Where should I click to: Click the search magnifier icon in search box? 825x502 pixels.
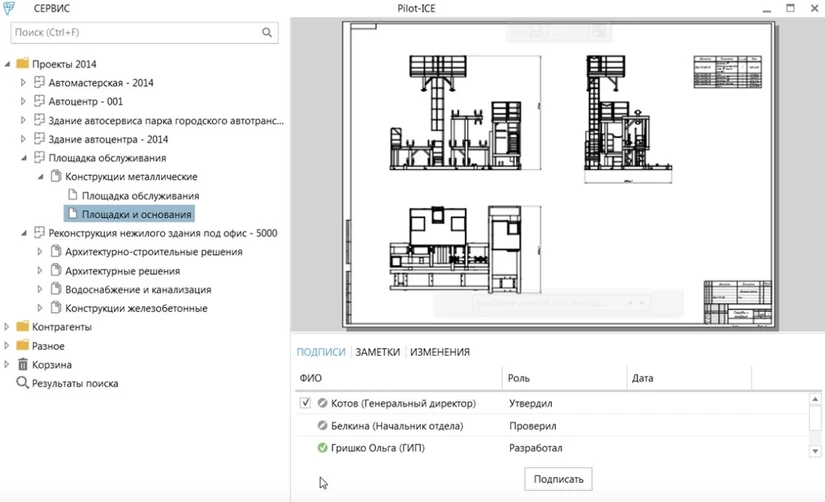pos(267,32)
